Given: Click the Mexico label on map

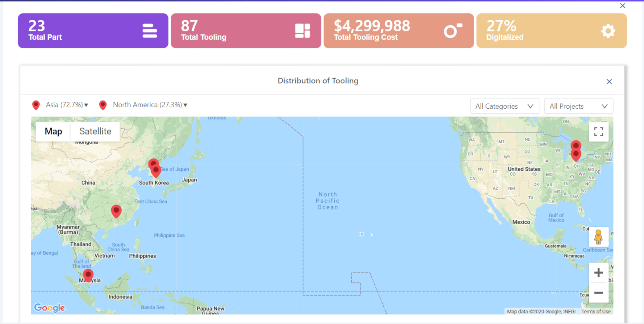Looking at the screenshot, I should pos(521,222).
